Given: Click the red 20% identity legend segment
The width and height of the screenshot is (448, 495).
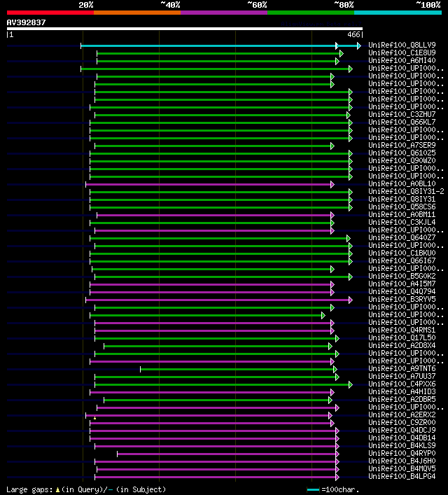Looking at the screenshot, I should 50,13.
